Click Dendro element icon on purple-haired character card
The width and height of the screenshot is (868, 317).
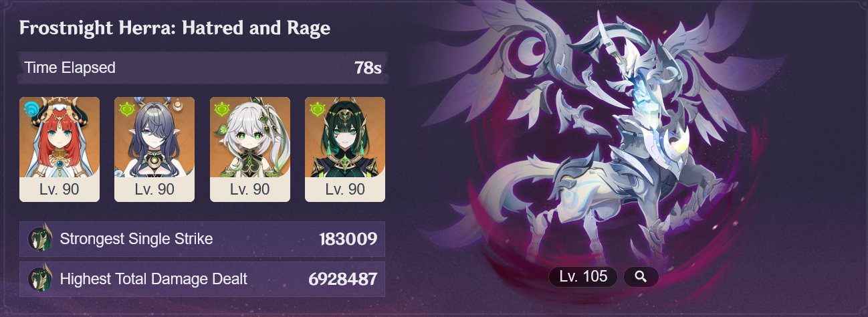[x=126, y=108]
